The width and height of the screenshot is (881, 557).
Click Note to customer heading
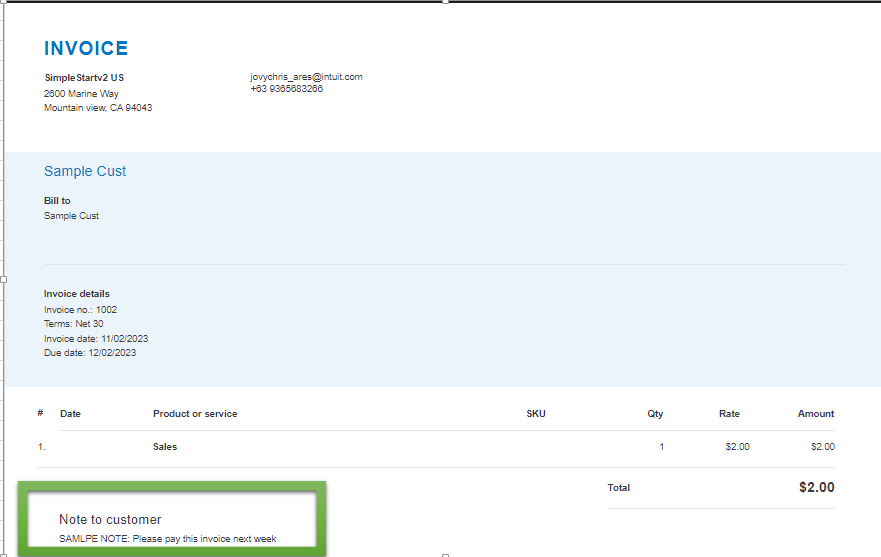(110, 519)
